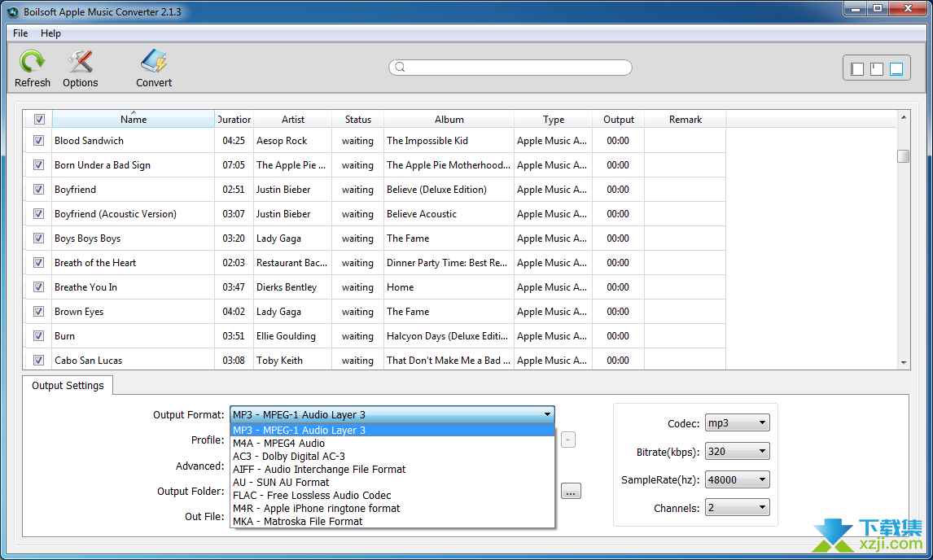Choose M4A - MPEG4 Audio format
The height and width of the screenshot is (560, 933).
pos(392,444)
